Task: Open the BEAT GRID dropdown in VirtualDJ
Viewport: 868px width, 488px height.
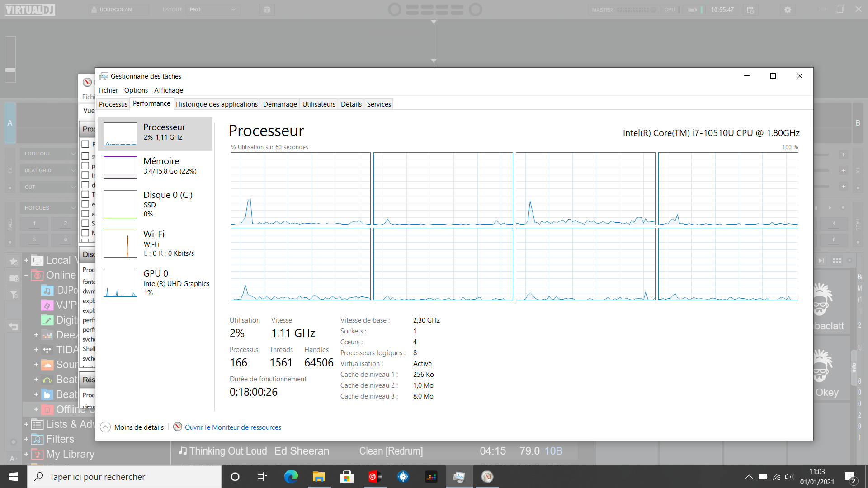Action: pos(48,170)
